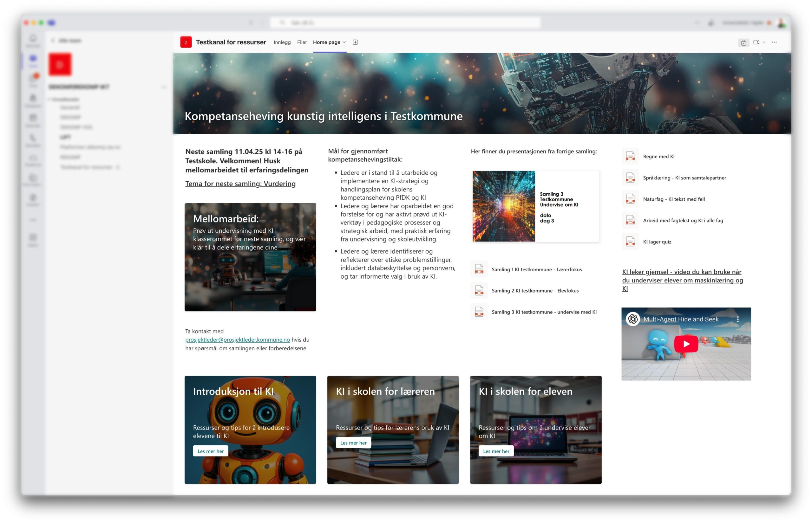The height and width of the screenshot is (523, 812).
Task: Open Samling 1 KI testkommune - Lærerfokus icon
Action: [x=479, y=269]
